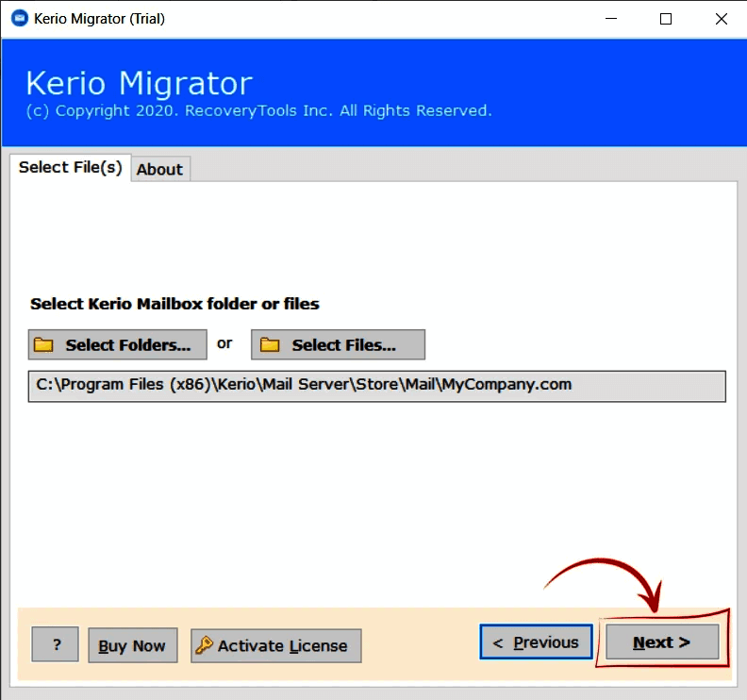Click the mailbox path text field
Screen dimensions: 747x700
coord(376,386)
